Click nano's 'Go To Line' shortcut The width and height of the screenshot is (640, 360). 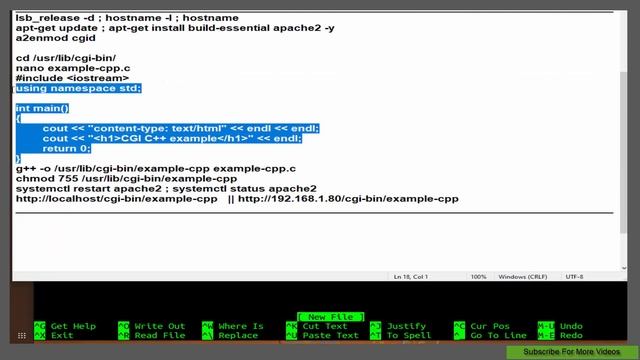coord(490,336)
